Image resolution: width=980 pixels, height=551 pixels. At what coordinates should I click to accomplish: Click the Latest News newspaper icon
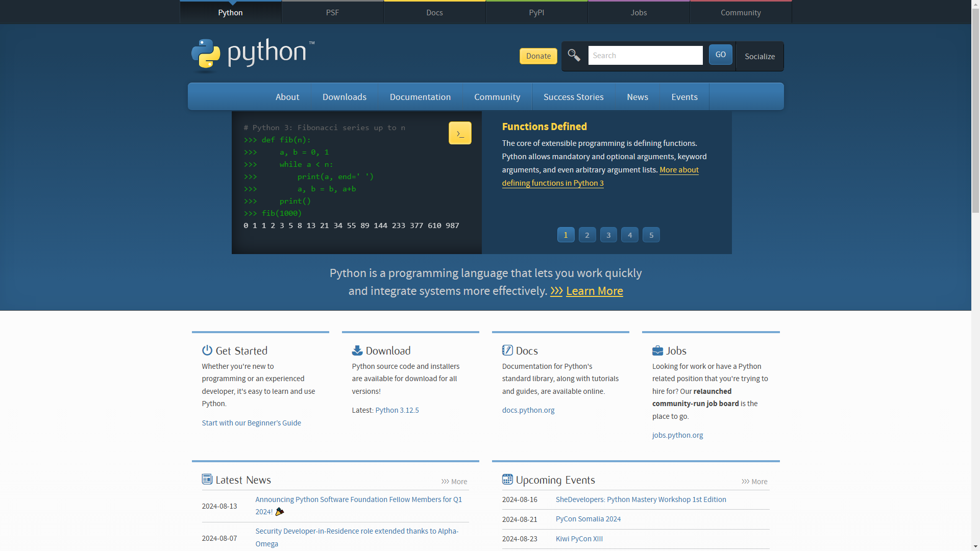(x=207, y=480)
